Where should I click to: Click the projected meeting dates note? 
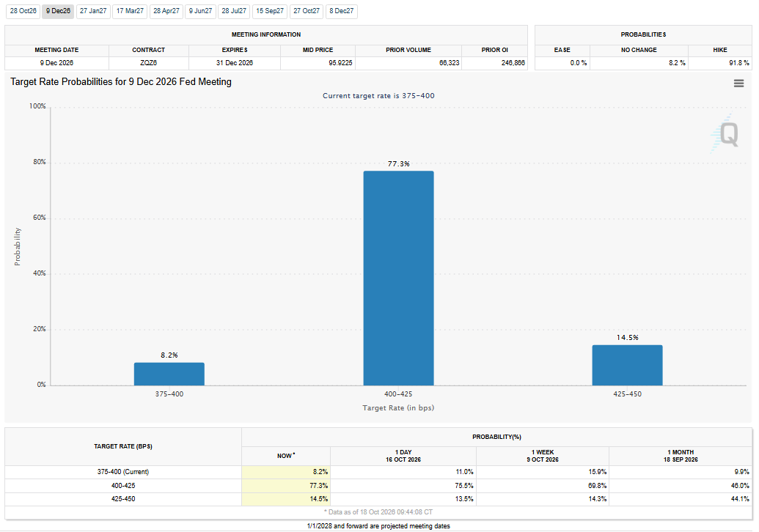(x=378, y=526)
